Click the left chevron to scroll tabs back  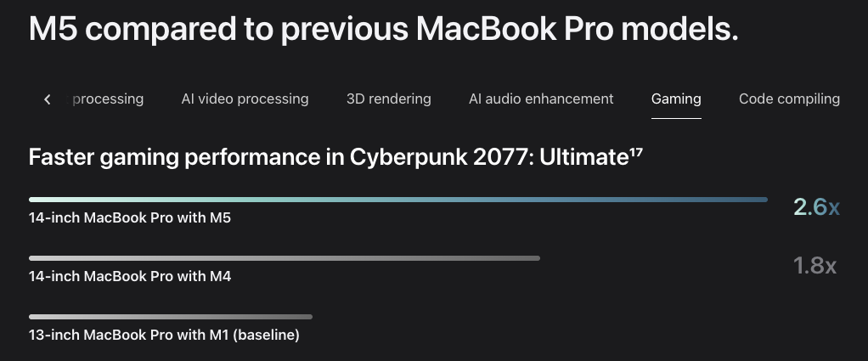(48, 99)
